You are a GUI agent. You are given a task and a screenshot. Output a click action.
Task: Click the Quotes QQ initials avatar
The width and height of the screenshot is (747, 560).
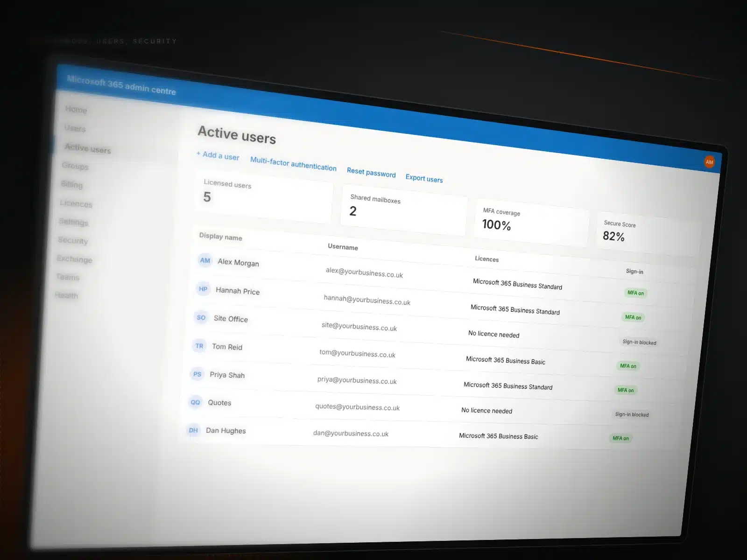click(x=195, y=402)
